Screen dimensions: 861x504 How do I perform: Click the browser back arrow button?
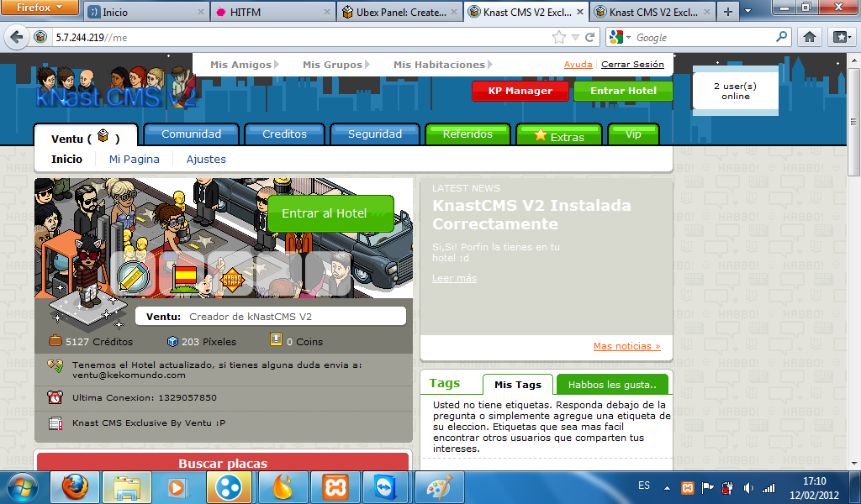[16, 37]
